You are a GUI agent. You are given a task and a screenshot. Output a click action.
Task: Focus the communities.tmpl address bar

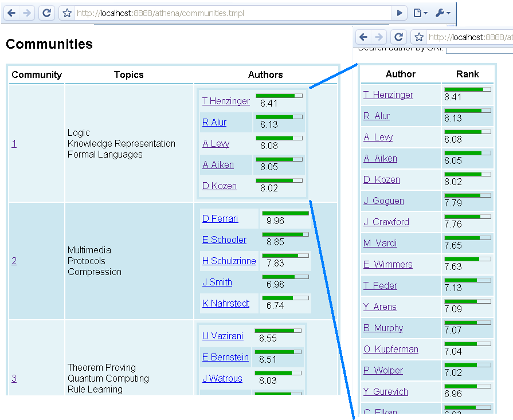(x=233, y=13)
